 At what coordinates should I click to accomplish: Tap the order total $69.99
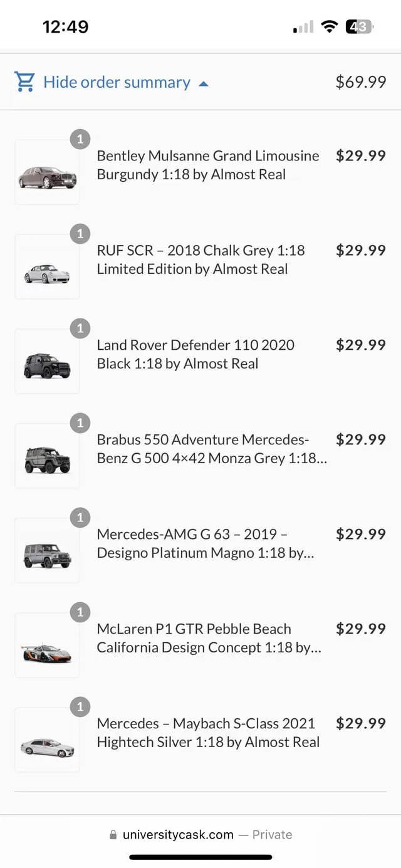[x=360, y=82]
